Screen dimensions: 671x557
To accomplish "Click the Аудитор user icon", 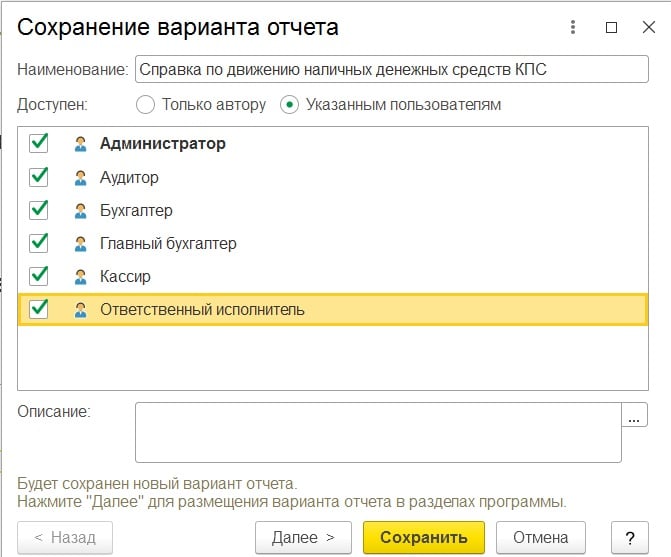I will pos(81,177).
